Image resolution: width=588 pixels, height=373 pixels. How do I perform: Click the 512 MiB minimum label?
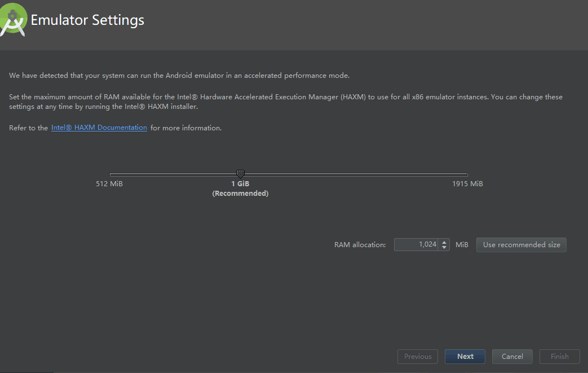[109, 183]
